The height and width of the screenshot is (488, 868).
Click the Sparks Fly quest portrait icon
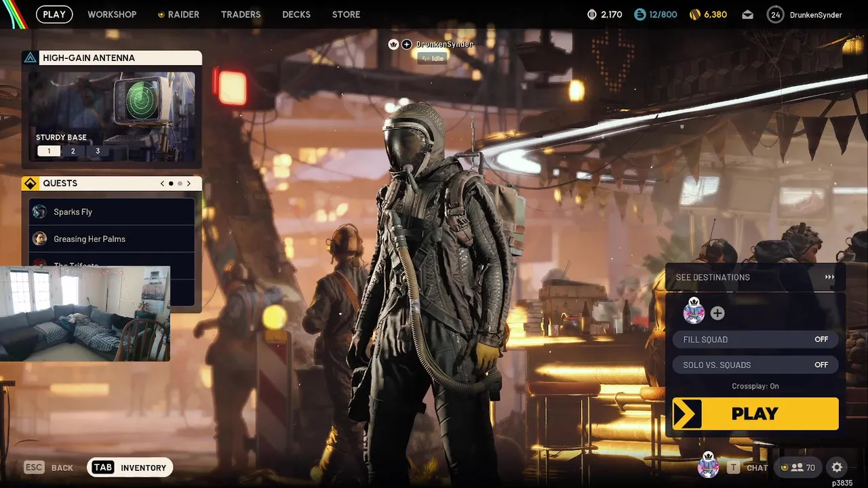[x=39, y=211]
